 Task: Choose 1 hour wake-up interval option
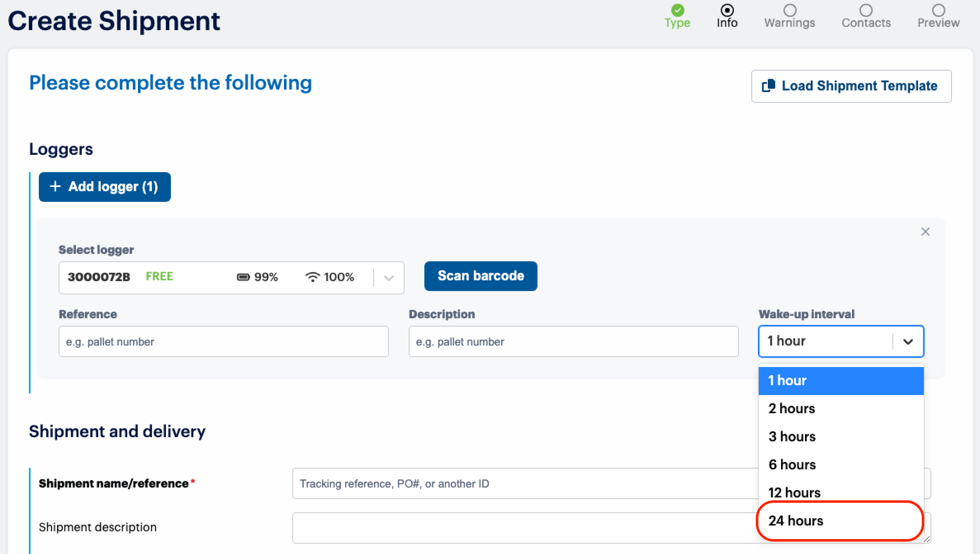841,381
